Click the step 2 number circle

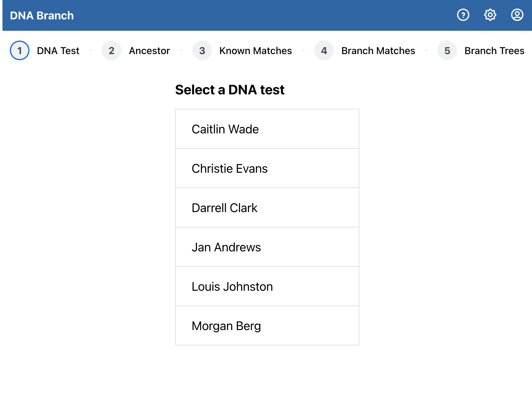click(111, 50)
